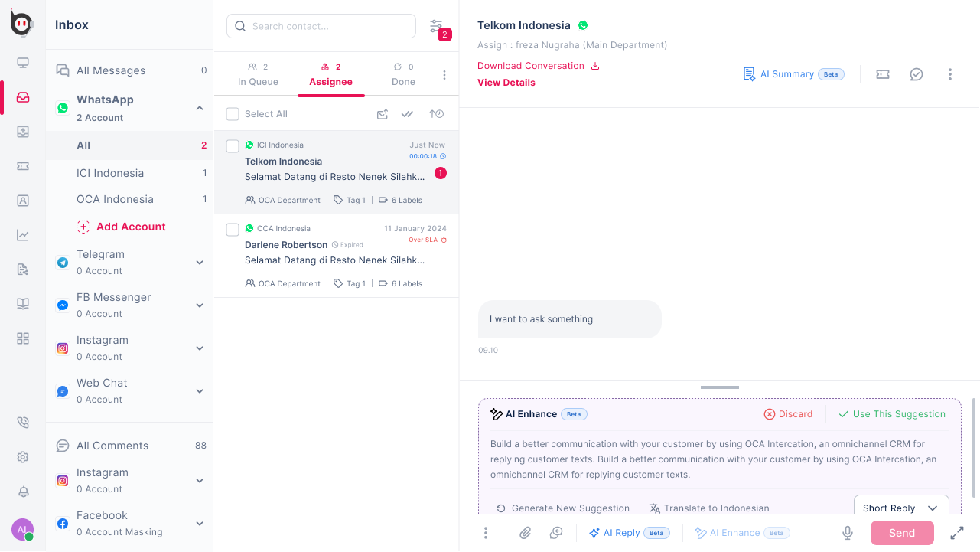The height and width of the screenshot is (552, 980).
Task: Open the apps grid sidebar icon
Action: click(23, 338)
